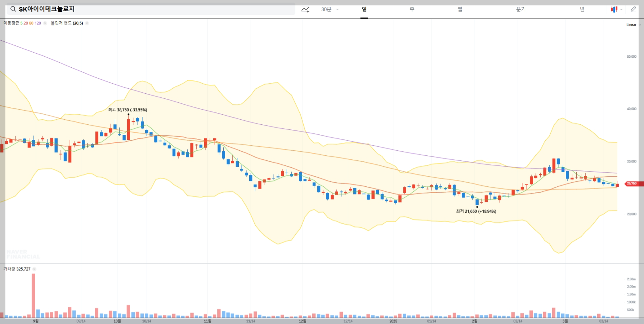Click the 최고 38,750 high marker
644x324 pixels.
(x=128, y=110)
